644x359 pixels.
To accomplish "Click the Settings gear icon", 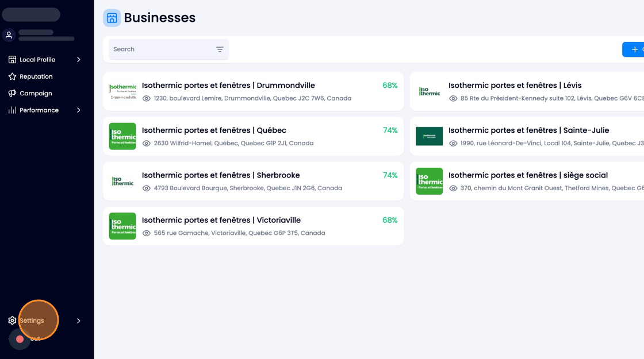I will [x=12, y=321].
